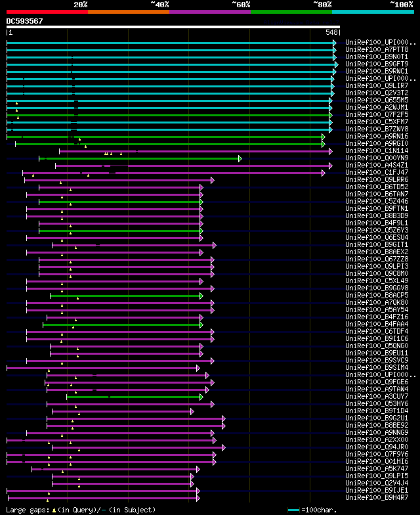Select the UniRef100_A5K747 label
The image size is (420, 515).
377,469
